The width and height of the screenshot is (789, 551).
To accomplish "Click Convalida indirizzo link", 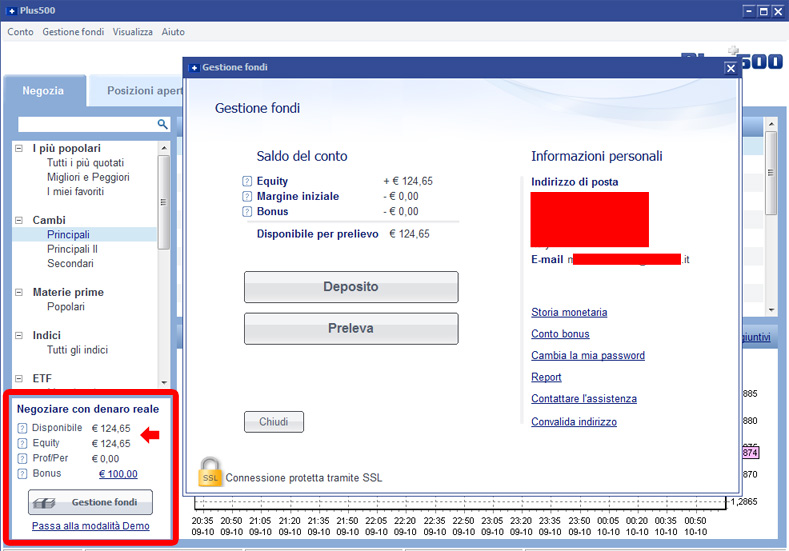I will click(574, 422).
